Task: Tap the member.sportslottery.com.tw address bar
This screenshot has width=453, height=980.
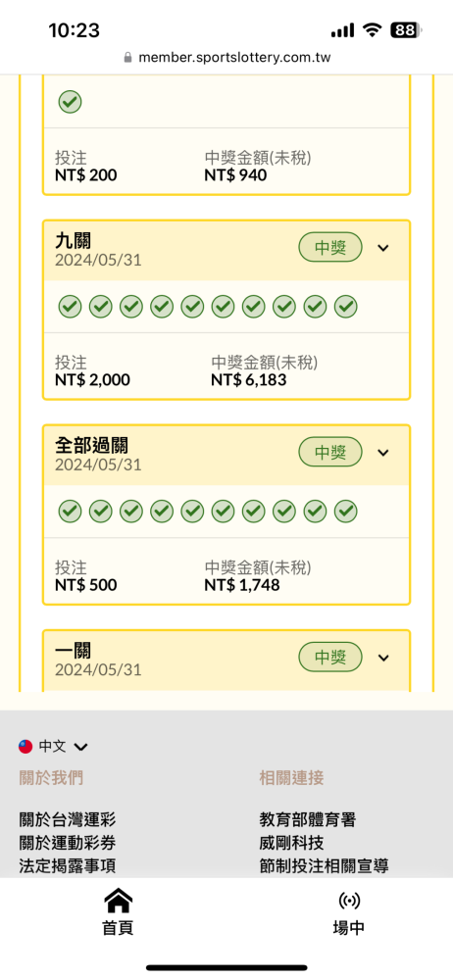Action: [226, 58]
